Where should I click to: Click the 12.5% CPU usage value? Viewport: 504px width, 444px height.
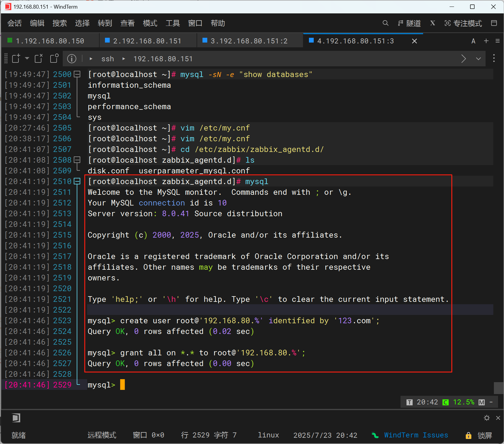tap(464, 402)
